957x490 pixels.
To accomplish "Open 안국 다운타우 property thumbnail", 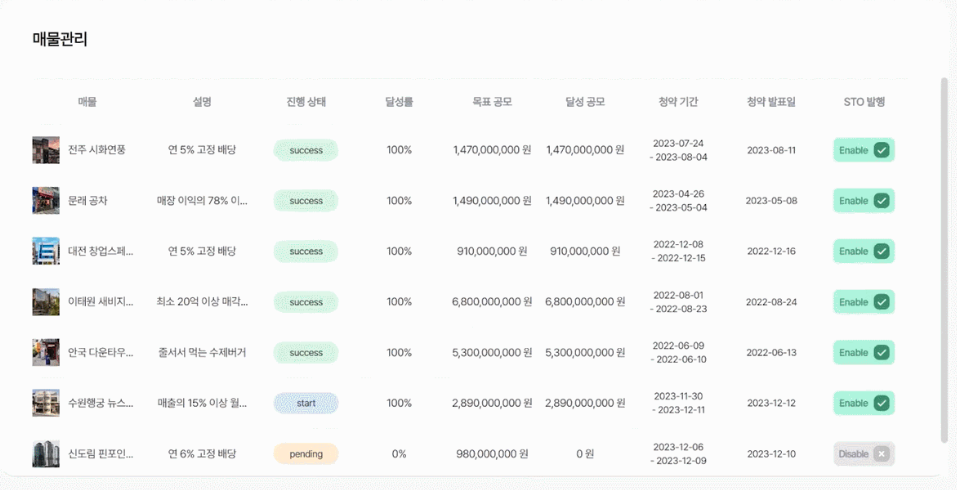I will pos(46,353).
